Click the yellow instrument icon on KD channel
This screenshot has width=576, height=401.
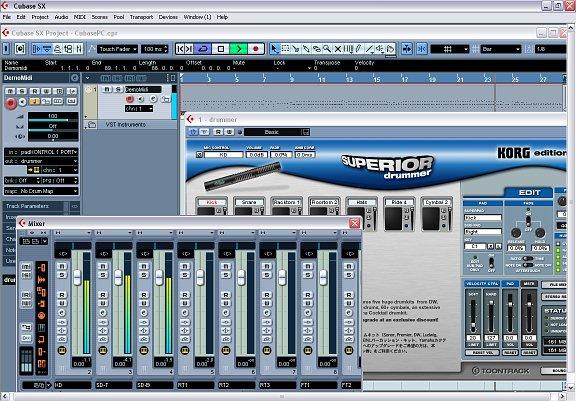pos(62,351)
